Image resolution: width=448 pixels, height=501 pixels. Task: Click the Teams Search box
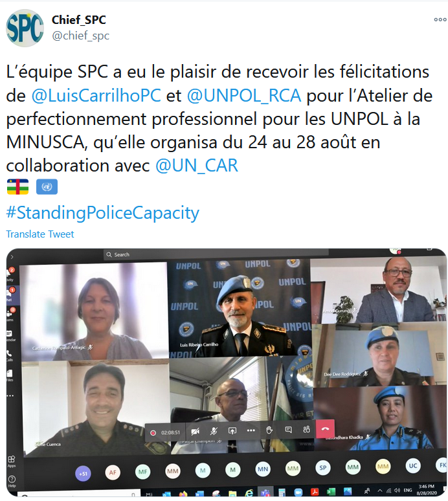click(x=216, y=254)
